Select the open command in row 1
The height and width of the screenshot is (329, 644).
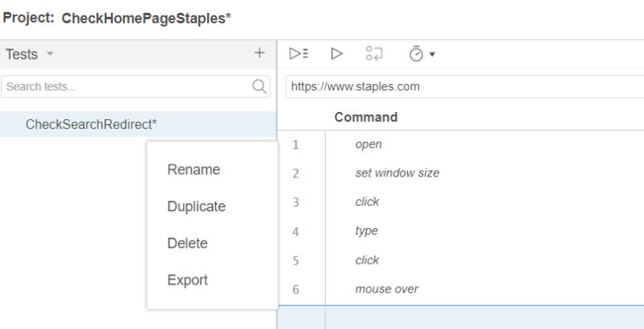[x=368, y=144]
